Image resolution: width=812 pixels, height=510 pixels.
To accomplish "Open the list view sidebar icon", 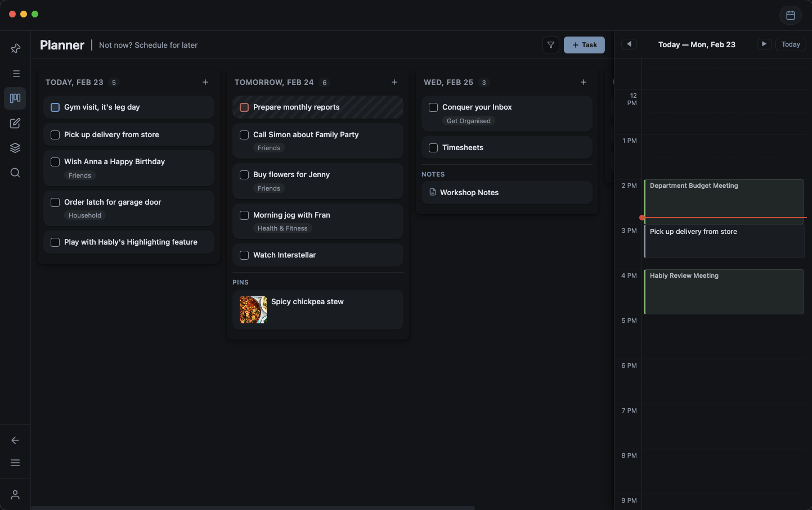I will tap(15, 74).
